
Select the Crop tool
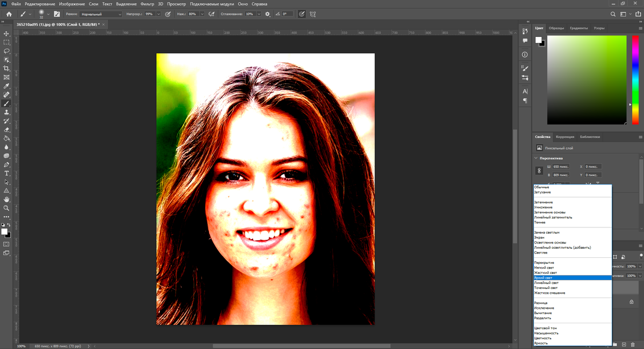[x=7, y=69]
